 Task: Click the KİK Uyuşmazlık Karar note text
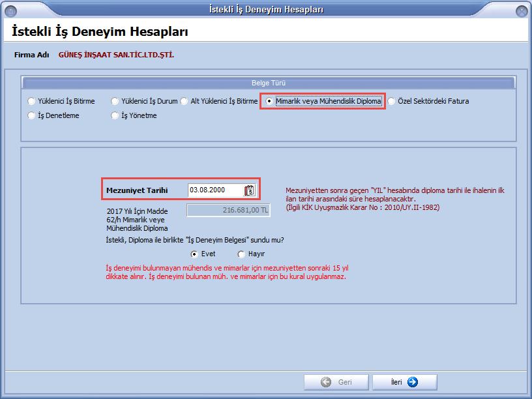click(362, 207)
